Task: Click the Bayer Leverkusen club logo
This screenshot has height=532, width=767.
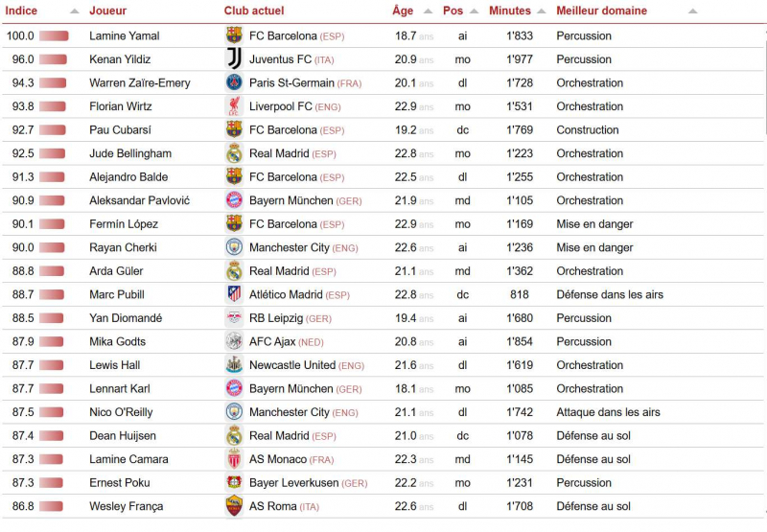Action: tap(234, 482)
